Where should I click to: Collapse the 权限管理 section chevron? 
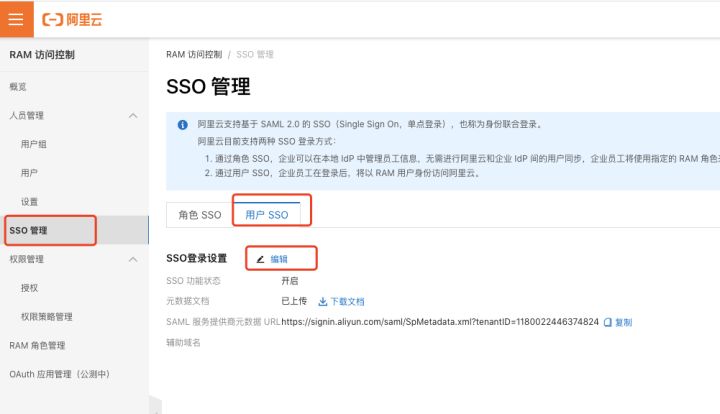point(133,259)
